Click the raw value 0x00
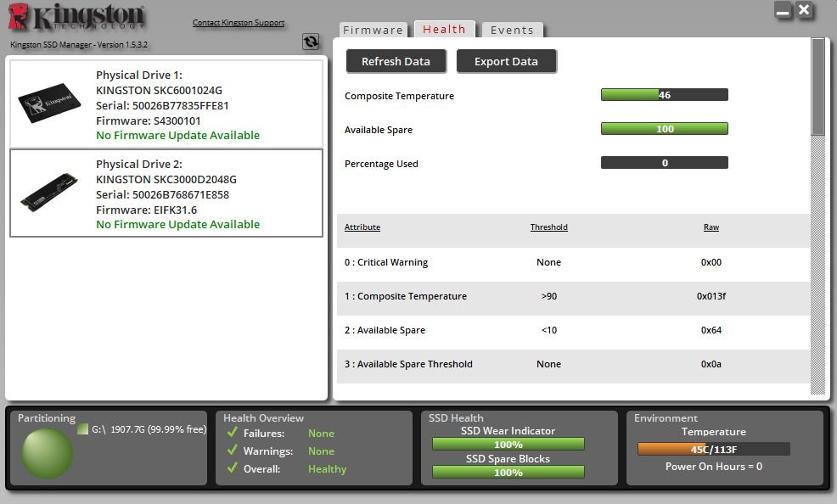Viewport: 837px width, 504px height. 711,262
